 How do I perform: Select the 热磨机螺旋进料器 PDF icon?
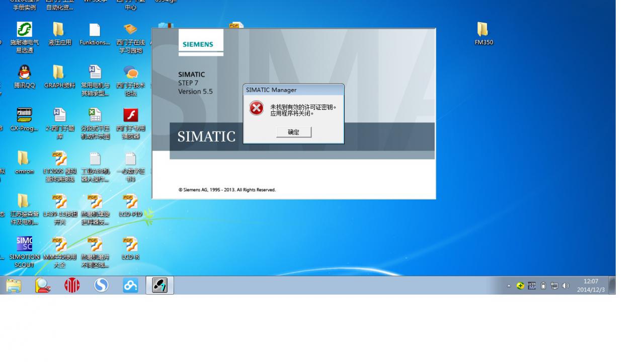95,209
